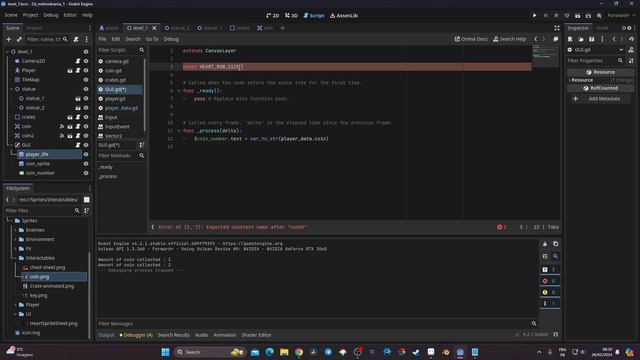Screen dimensions: 640x360
Task: Hide the Player node with eye icon
Action: (x=86, y=71)
